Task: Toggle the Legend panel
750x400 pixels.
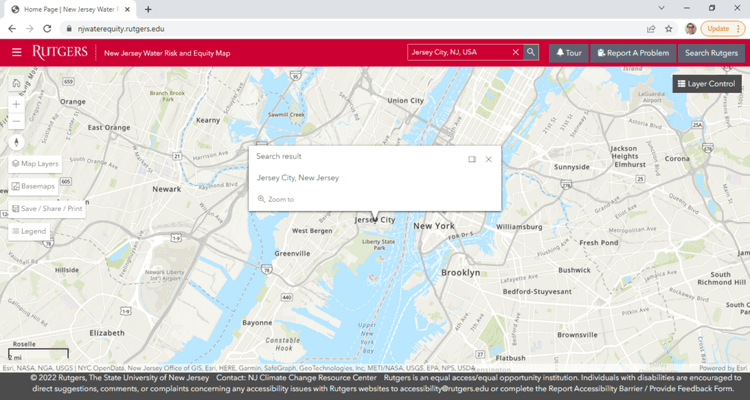Action: point(29,231)
